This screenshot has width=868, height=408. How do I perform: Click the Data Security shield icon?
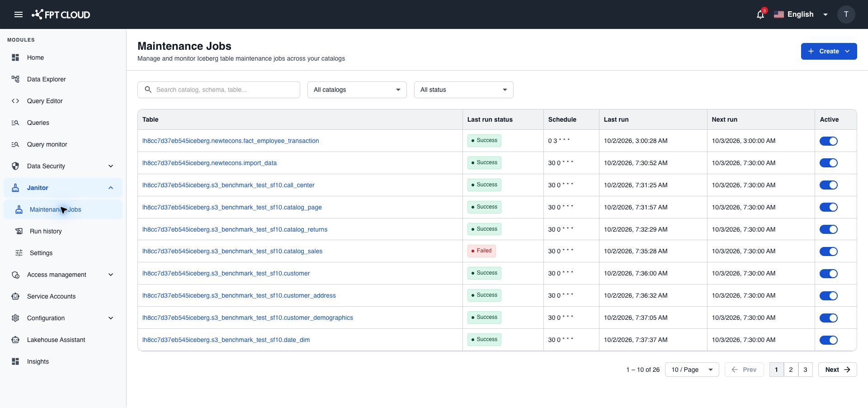15,166
